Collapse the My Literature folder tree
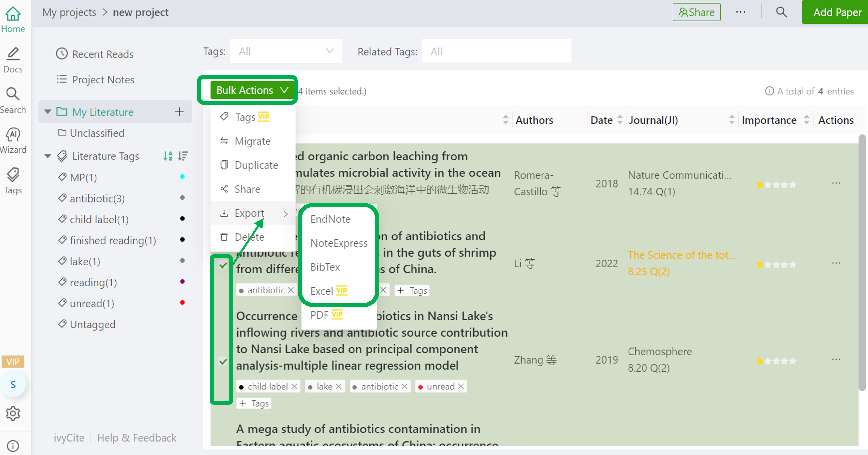 pyautogui.click(x=48, y=112)
